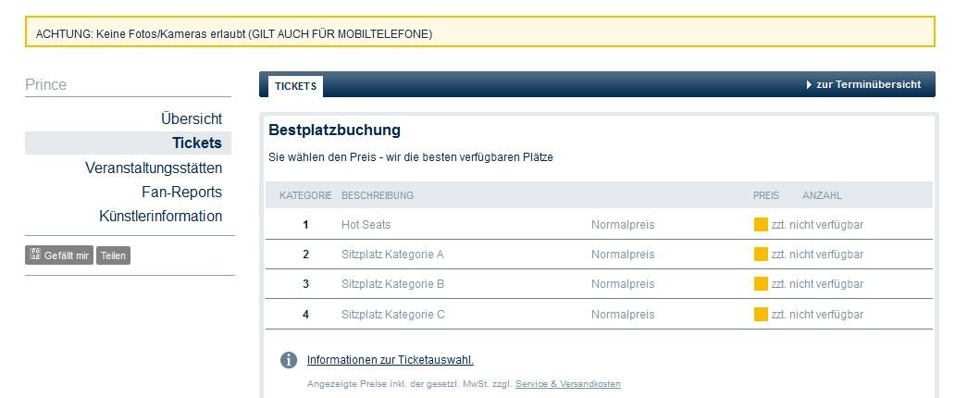This screenshot has width=980, height=398.
Task: Select the Hot Seats category row
Action: [599, 224]
